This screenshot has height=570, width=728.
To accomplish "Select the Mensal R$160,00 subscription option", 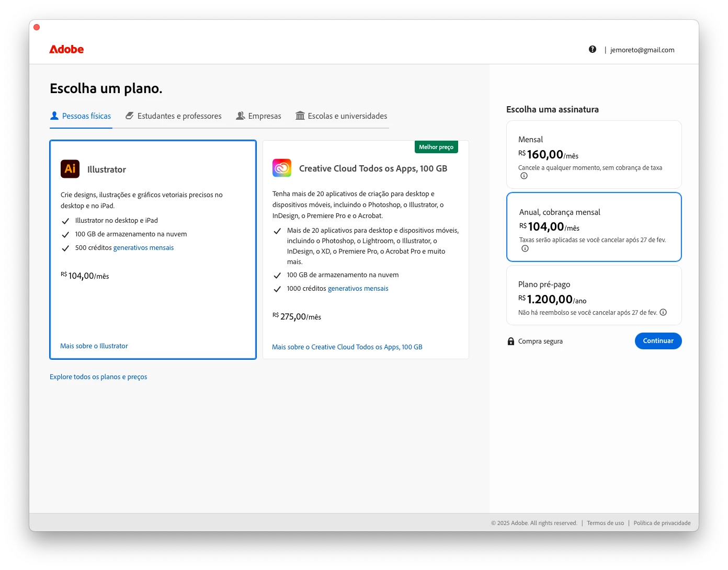I will pos(594,155).
